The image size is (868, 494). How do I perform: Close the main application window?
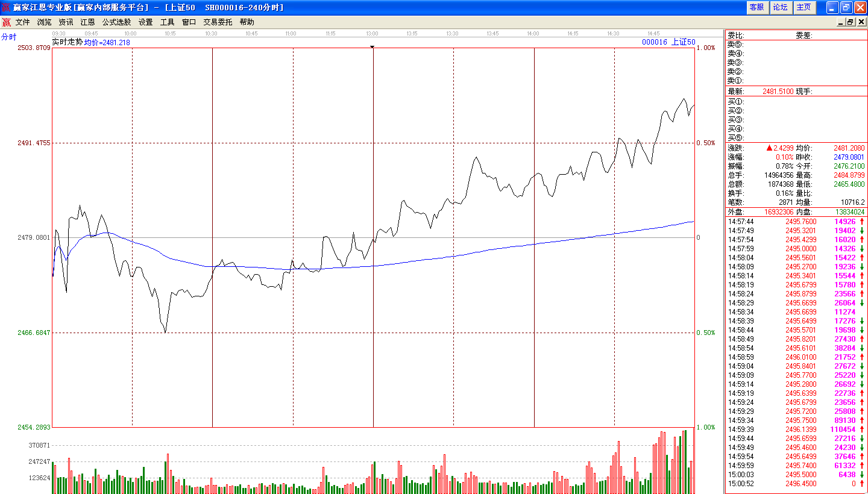[x=860, y=7]
